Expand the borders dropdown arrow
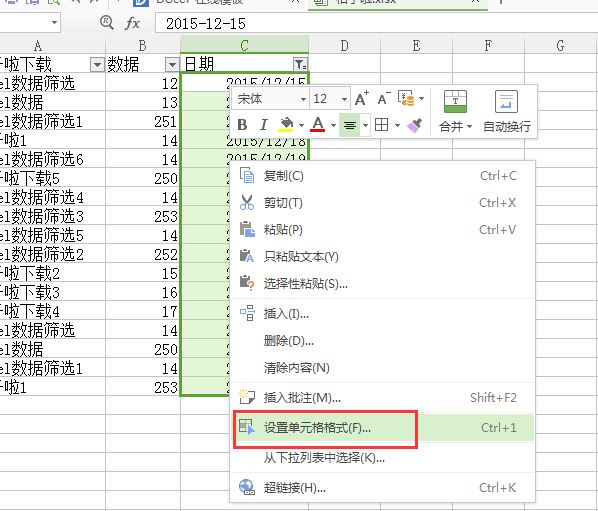 point(397,125)
